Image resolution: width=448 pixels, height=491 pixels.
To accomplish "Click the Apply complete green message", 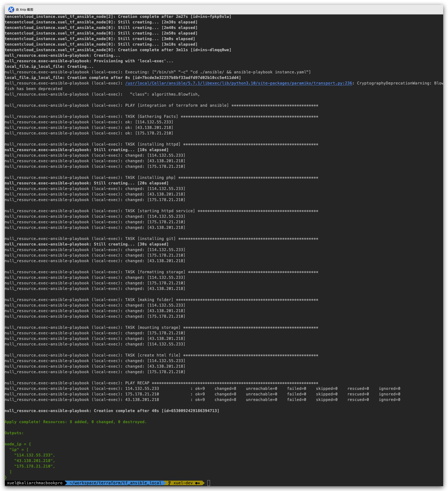I will [x=76, y=422].
